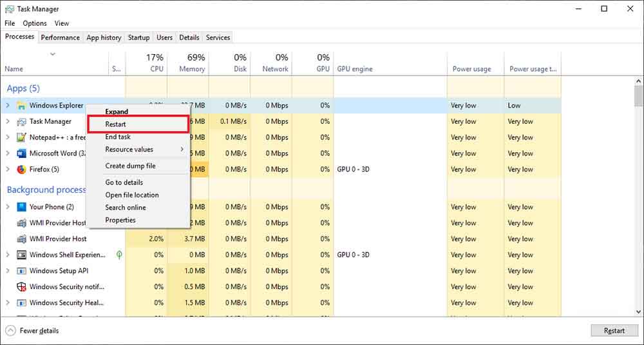Switch to the Performance tab
Viewport: 644px width, 345px height.
(x=61, y=37)
